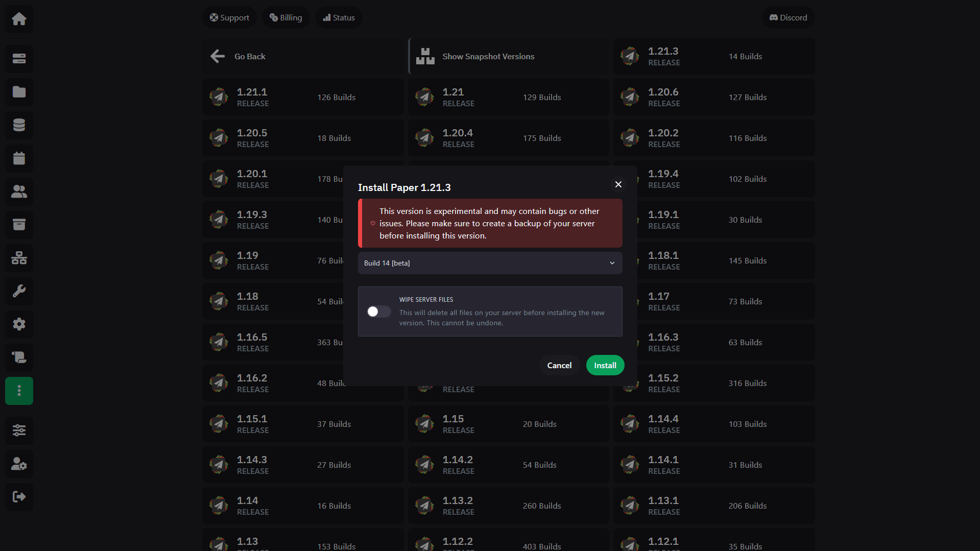The image size is (980, 551).
Task: Close the Install Paper 1.21.3 dialog
Action: coord(618,184)
